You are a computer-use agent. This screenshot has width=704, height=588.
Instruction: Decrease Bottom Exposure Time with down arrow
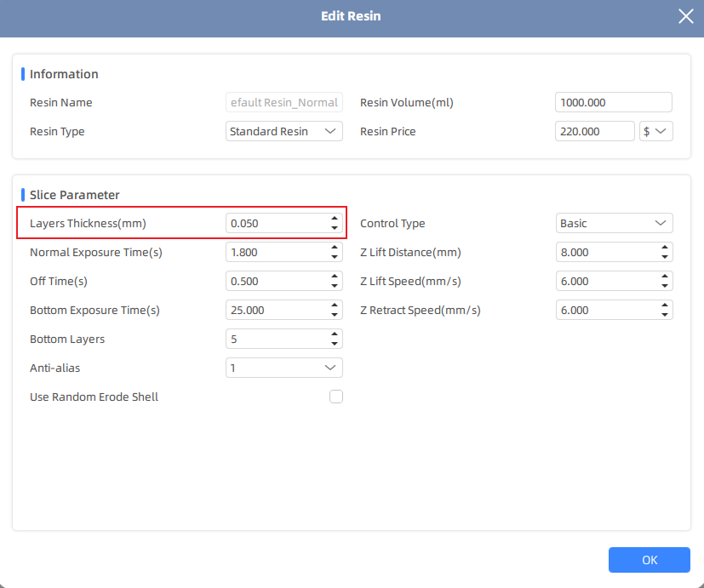[335, 315]
